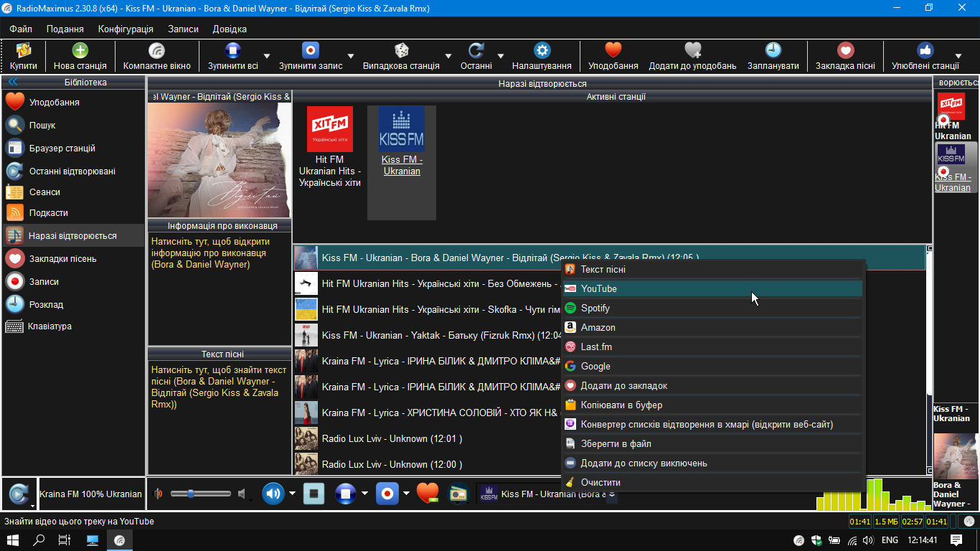The height and width of the screenshot is (551, 980).
Task: Adjust the volume slider in bottom bar
Action: coord(201,494)
